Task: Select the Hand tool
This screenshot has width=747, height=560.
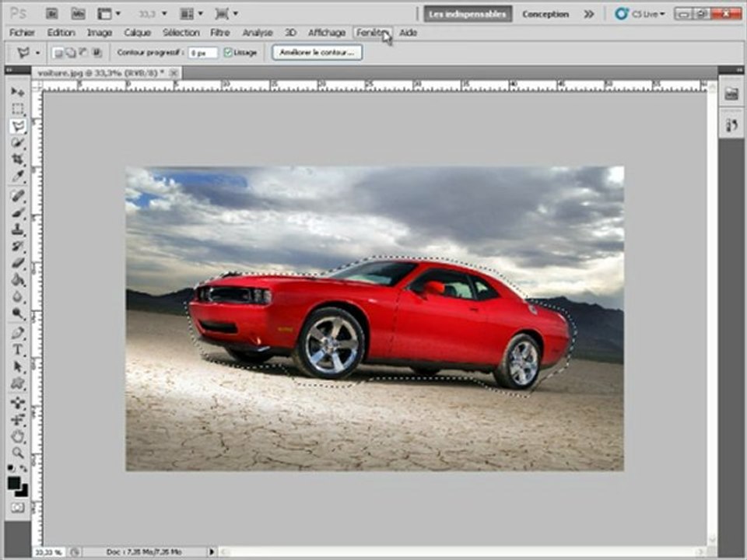Action: point(17,436)
